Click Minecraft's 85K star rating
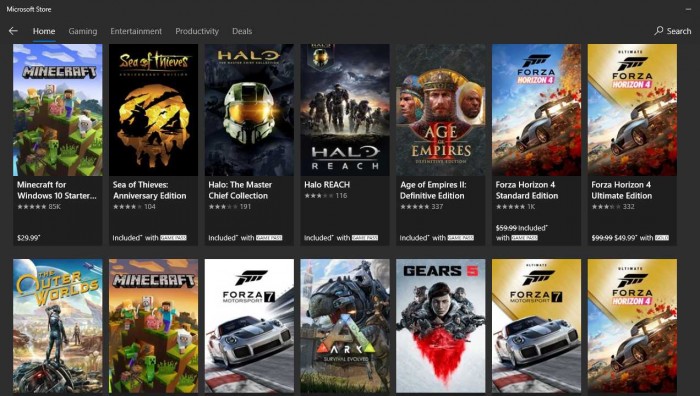The height and width of the screenshot is (396, 700). 39,207
